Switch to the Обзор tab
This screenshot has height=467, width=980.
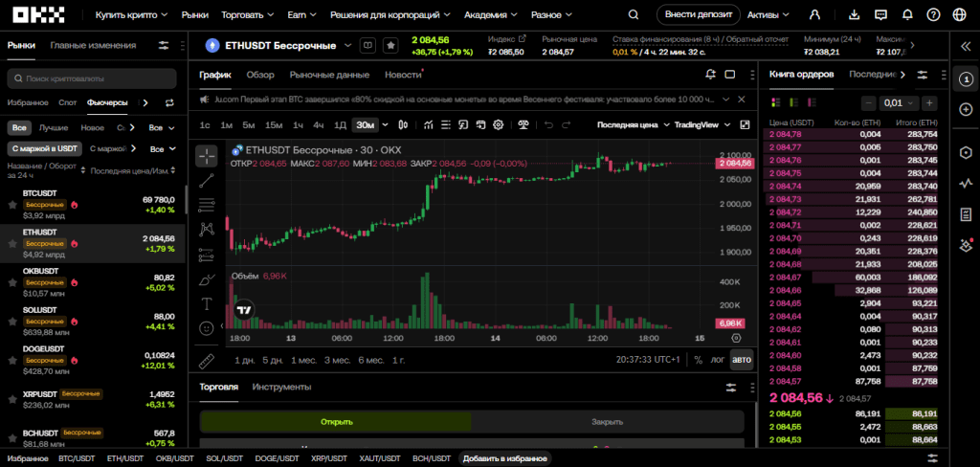coord(260,75)
